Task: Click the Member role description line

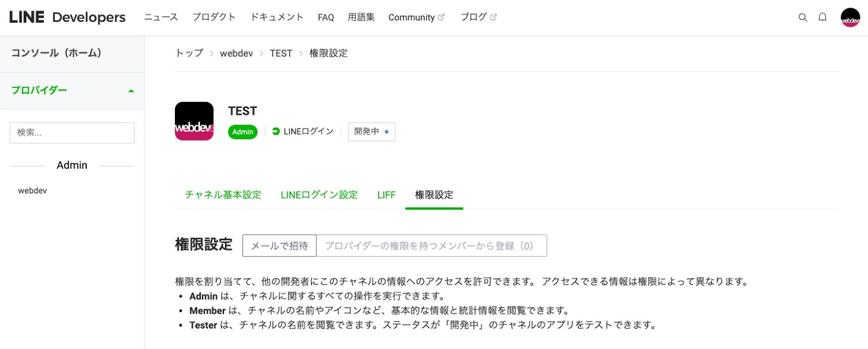Action: [x=379, y=311]
